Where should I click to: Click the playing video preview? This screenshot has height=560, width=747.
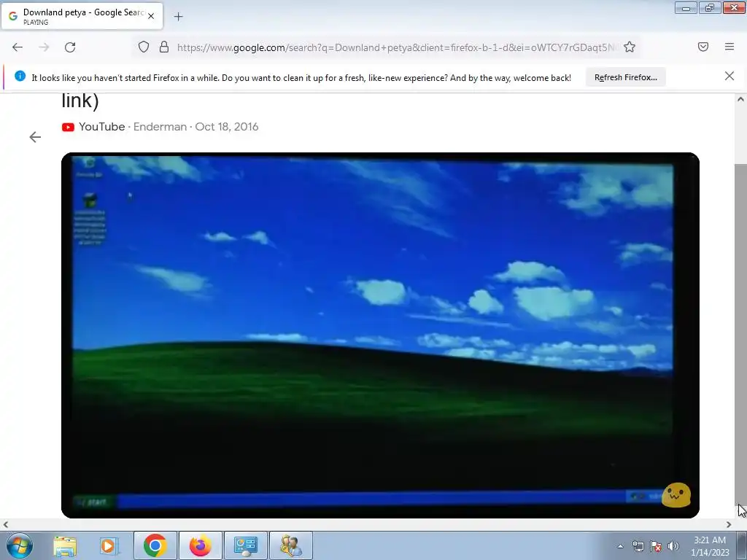(380, 335)
